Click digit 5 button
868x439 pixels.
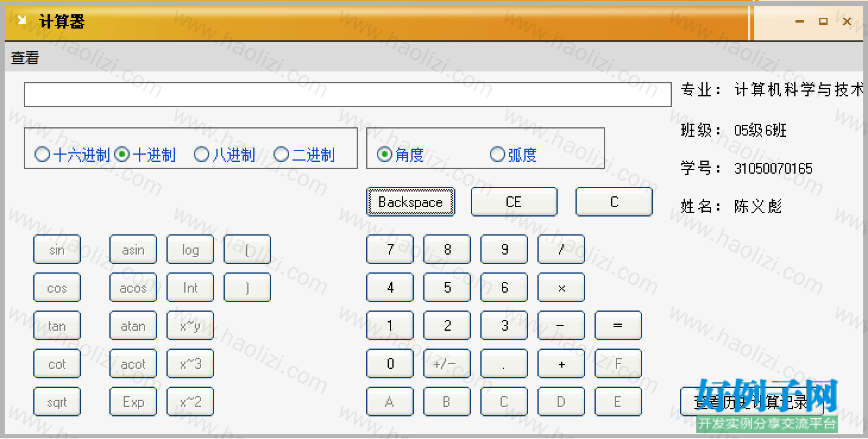click(447, 287)
